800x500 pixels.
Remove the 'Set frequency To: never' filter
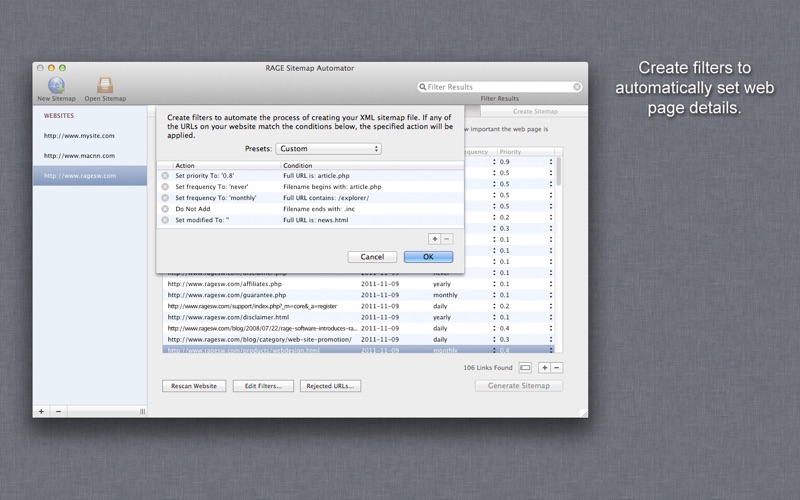click(165, 187)
